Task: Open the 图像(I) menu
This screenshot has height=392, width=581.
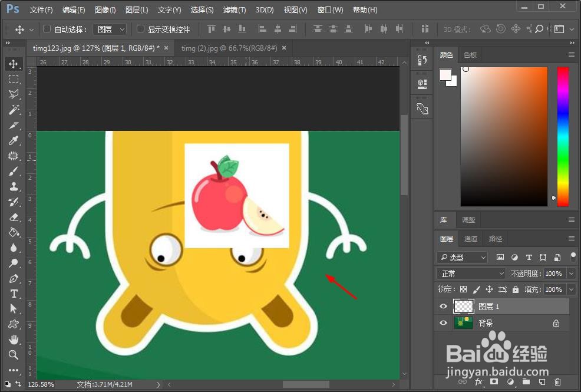Action: tap(105, 10)
